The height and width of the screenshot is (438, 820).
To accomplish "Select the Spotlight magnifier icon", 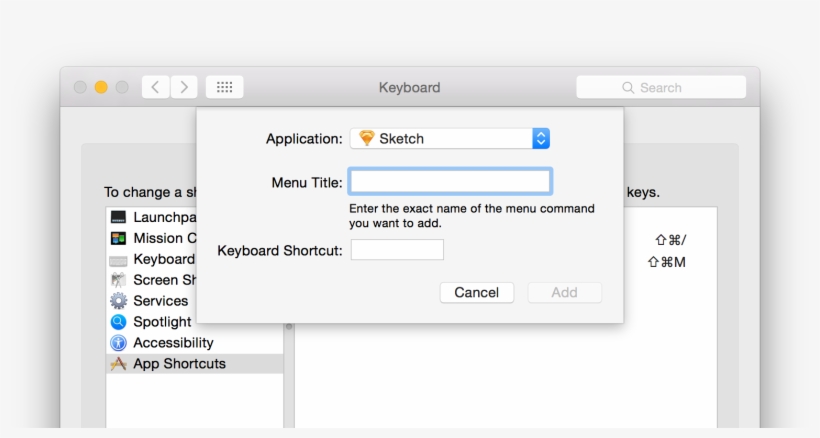I will pos(118,322).
